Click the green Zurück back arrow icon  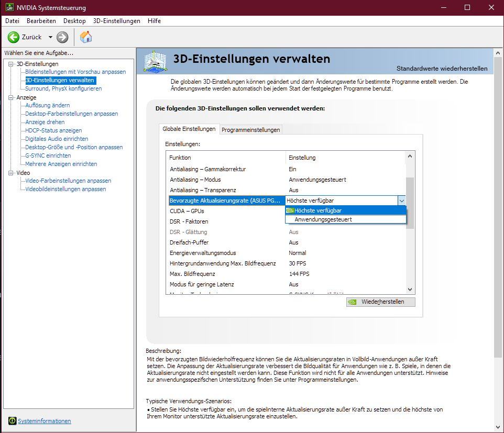(x=14, y=37)
